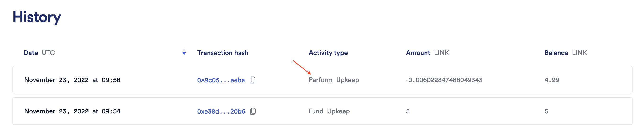
Task: Click the amount 5 in Fund Upkeep row
Action: tap(408, 111)
